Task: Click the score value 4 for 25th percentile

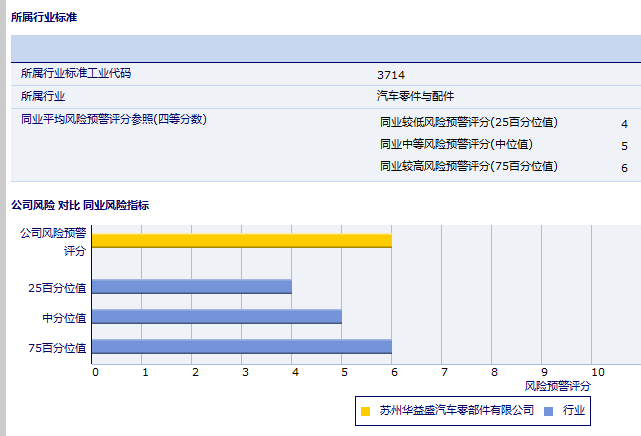Action: pyautogui.click(x=624, y=124)
